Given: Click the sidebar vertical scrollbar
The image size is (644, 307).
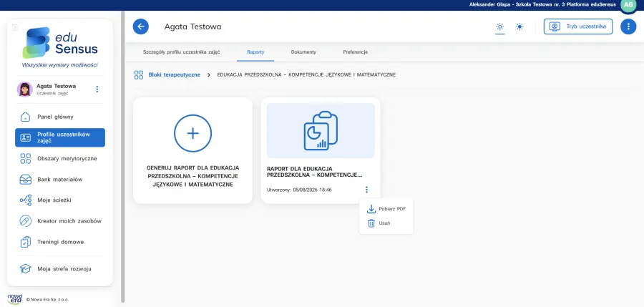Looking at the screenshot, I should point(123,156).
